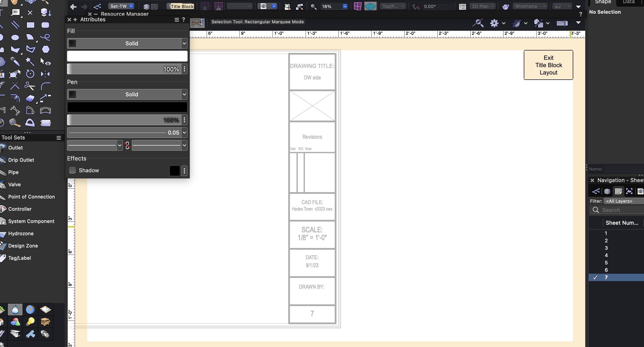Click the Exit Title Block Layout button
Image resolution: width=644 pixels, height=347 pixels.
coord(548,65)
